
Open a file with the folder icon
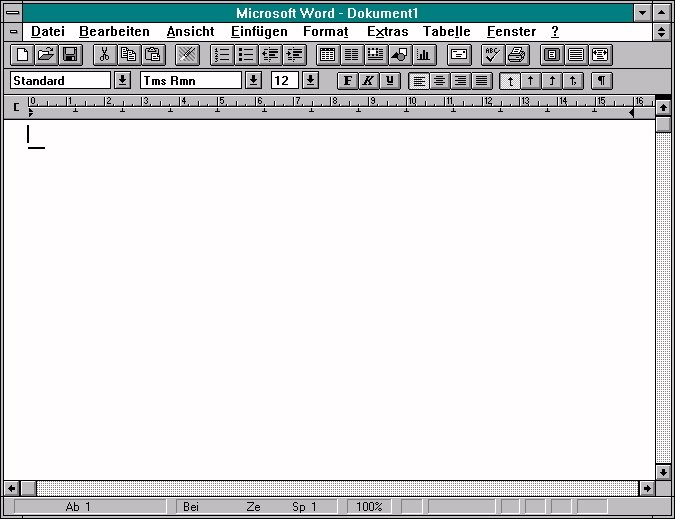pyautogui.click(x=45, y=55)
